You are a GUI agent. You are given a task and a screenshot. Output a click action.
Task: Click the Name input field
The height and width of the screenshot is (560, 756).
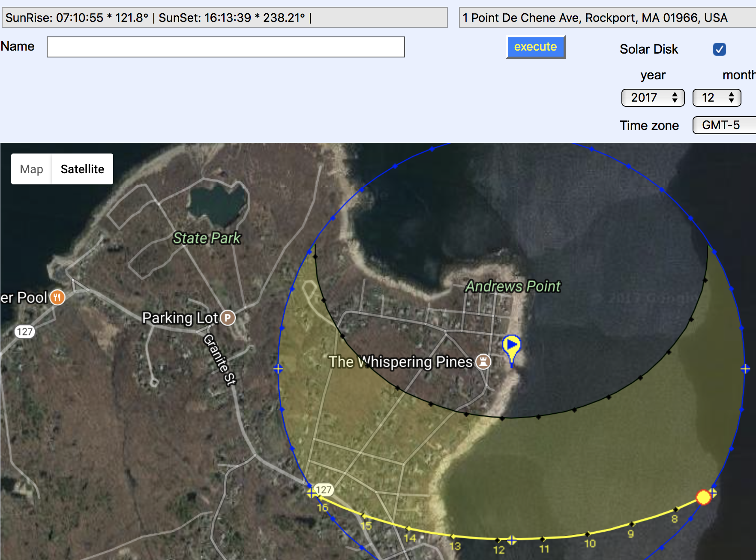(x=225, y=47)
